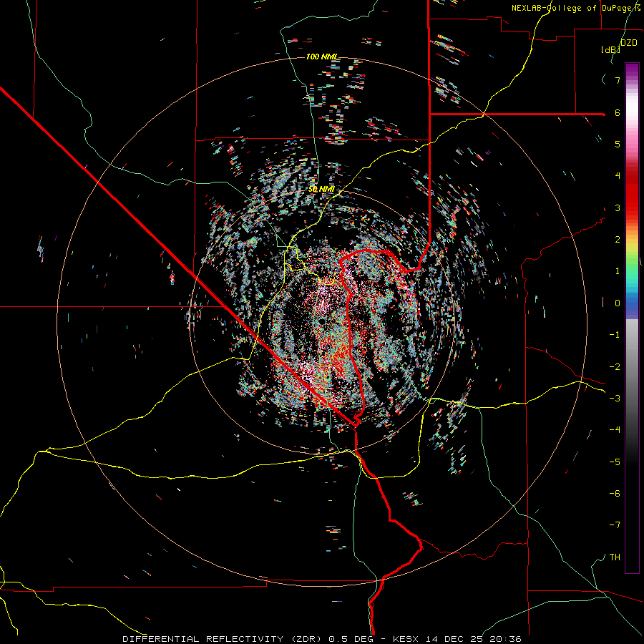
Task: Click the "100 NMI" range ring label
Action: coord(322,57)
